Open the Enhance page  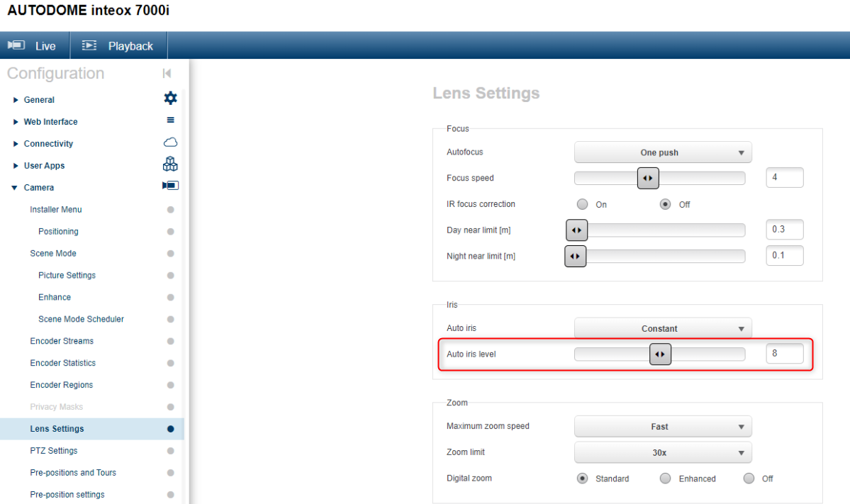55,298
